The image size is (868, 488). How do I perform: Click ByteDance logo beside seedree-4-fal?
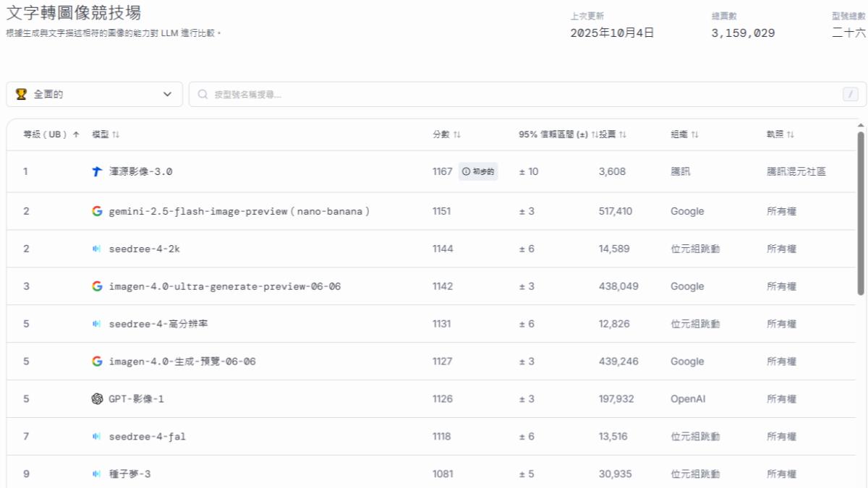97,437
